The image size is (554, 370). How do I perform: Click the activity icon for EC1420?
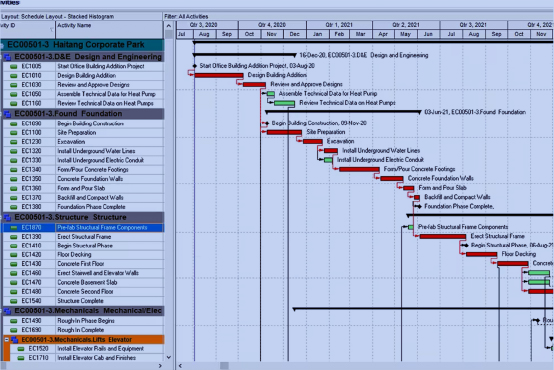point(13,255)
